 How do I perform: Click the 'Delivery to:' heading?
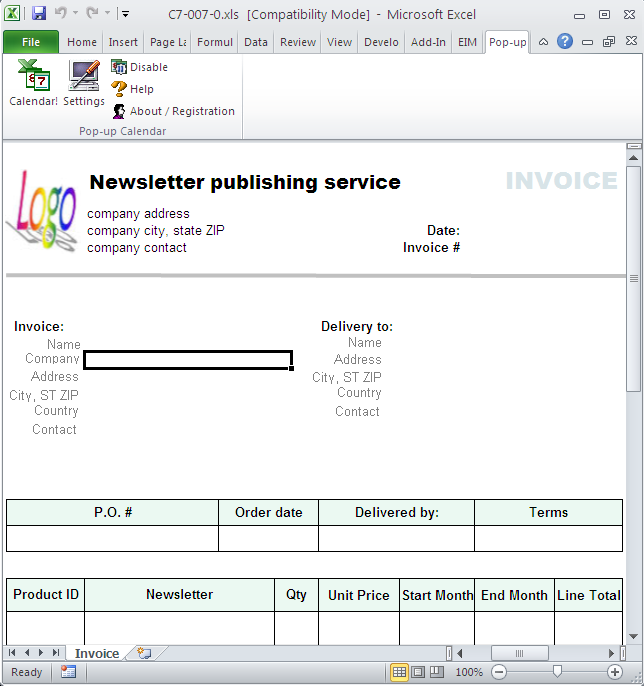tap(357, 326)
